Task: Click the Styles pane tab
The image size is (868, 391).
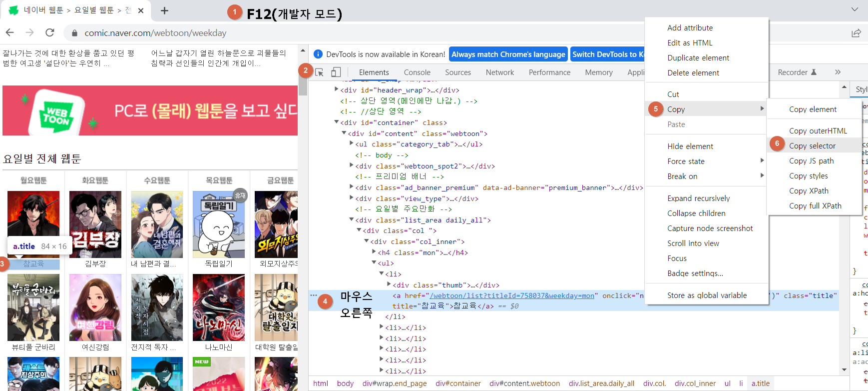Action: click(x=861, y=89)
